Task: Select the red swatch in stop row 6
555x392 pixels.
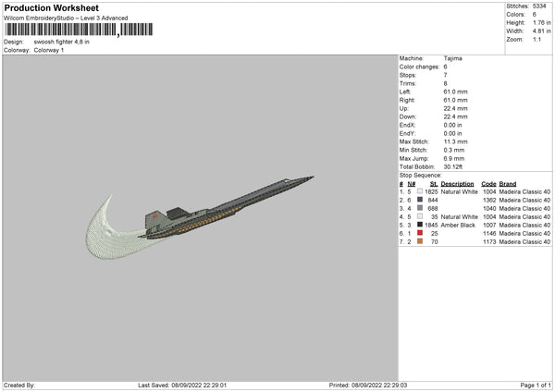Action: 420,233
